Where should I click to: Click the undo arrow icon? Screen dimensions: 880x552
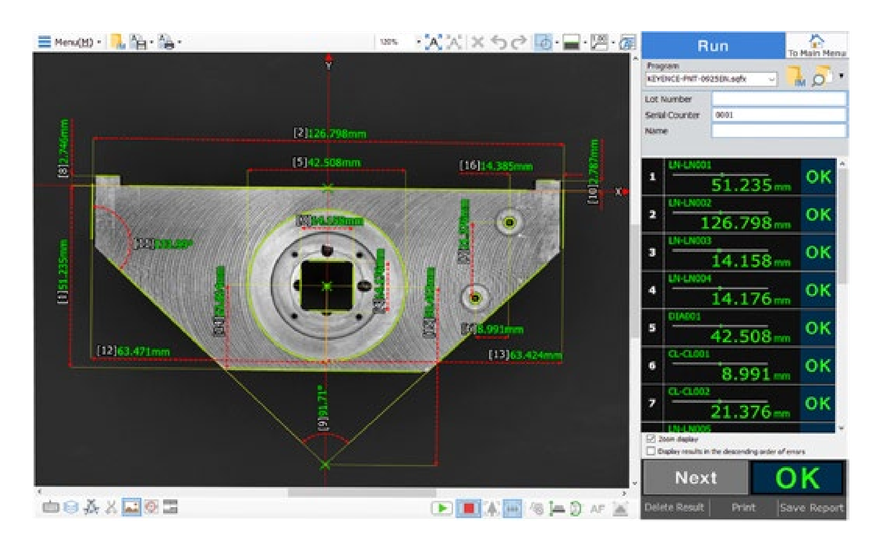498,42
